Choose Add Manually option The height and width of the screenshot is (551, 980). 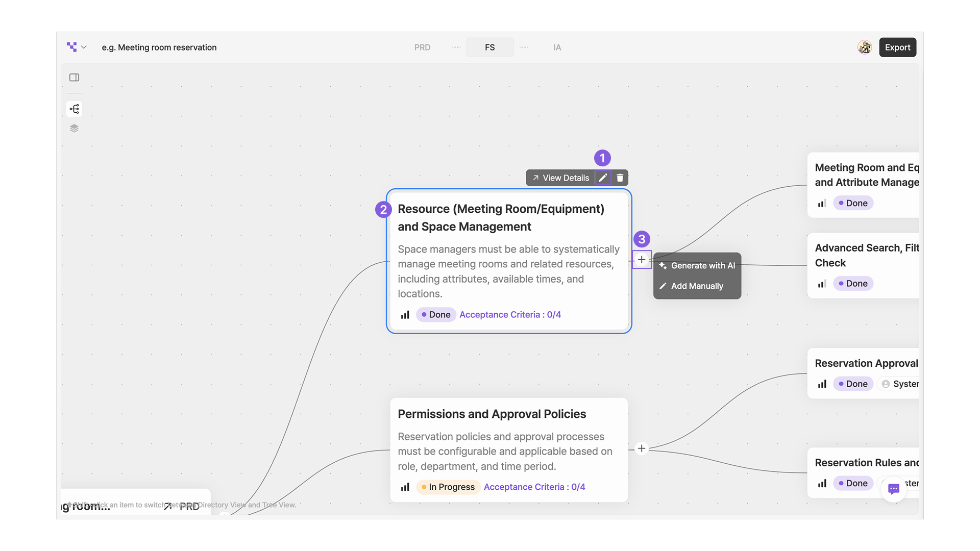(697, 286)
